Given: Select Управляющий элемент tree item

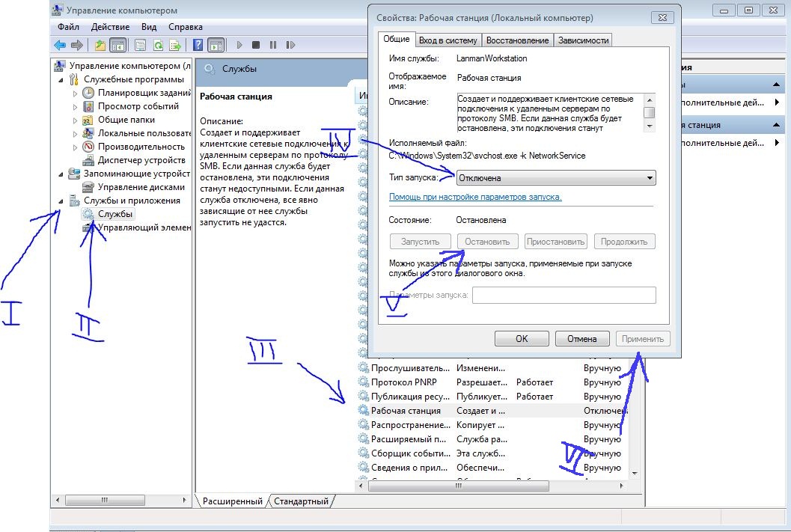Looking at the screenshot, I should pyautogui.click(x=144, y=227).
